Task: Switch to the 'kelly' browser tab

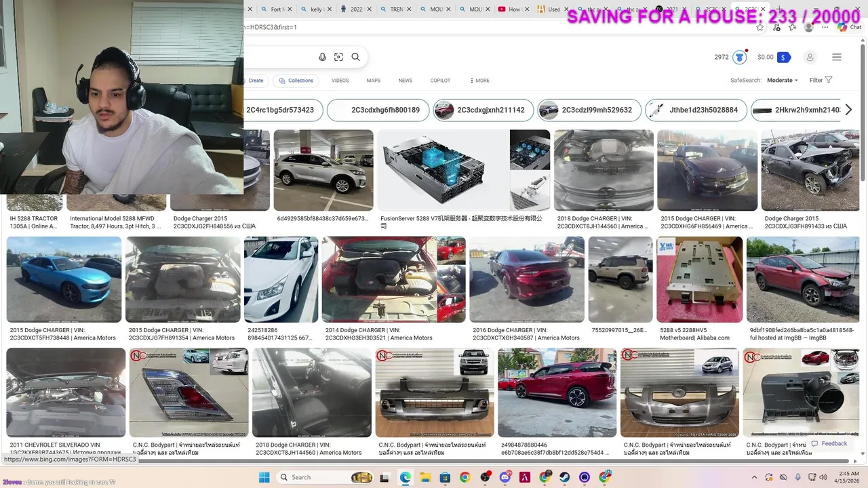Action: (x=315, y=9)
